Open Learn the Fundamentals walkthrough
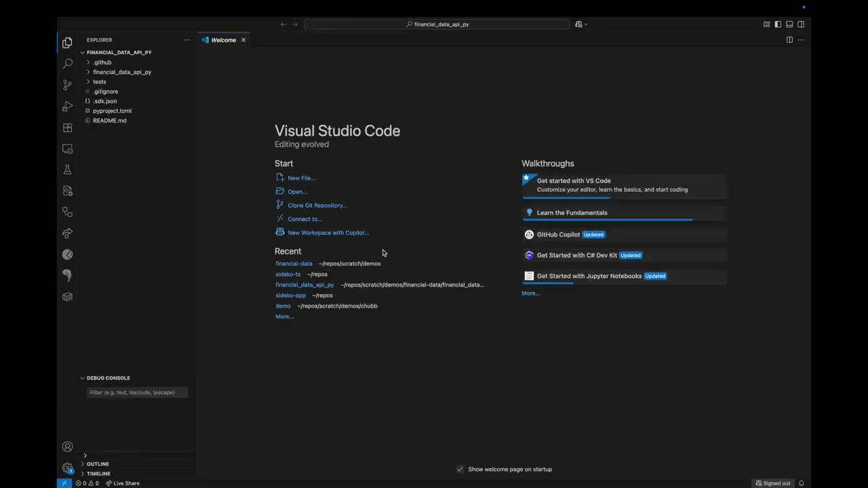The height and width of the screenshot is (488, 868). tap(624, 213)
